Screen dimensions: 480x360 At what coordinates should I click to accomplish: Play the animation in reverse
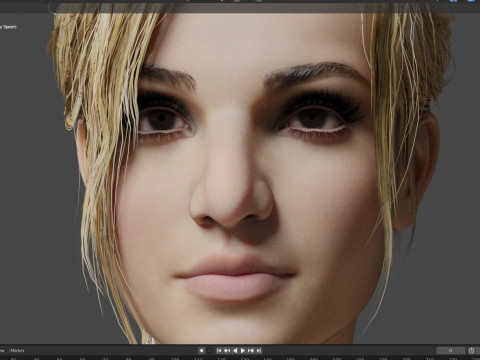235,350
